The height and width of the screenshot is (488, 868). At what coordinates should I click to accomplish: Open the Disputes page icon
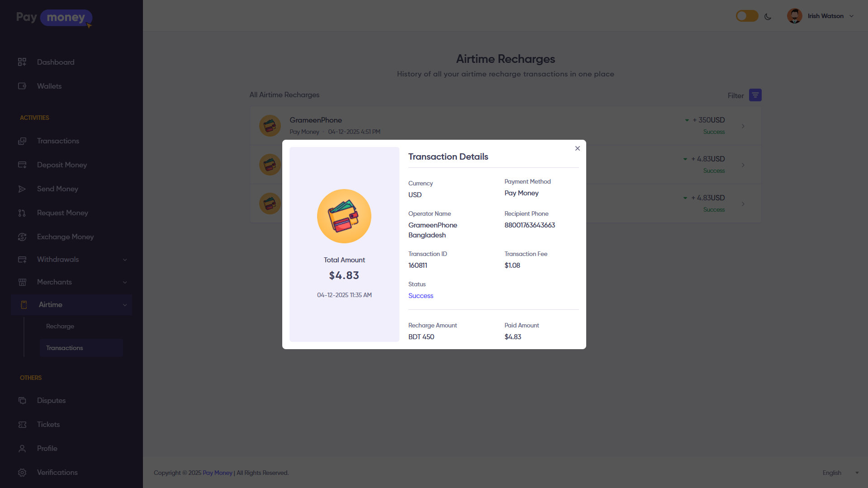click(22, 400)
